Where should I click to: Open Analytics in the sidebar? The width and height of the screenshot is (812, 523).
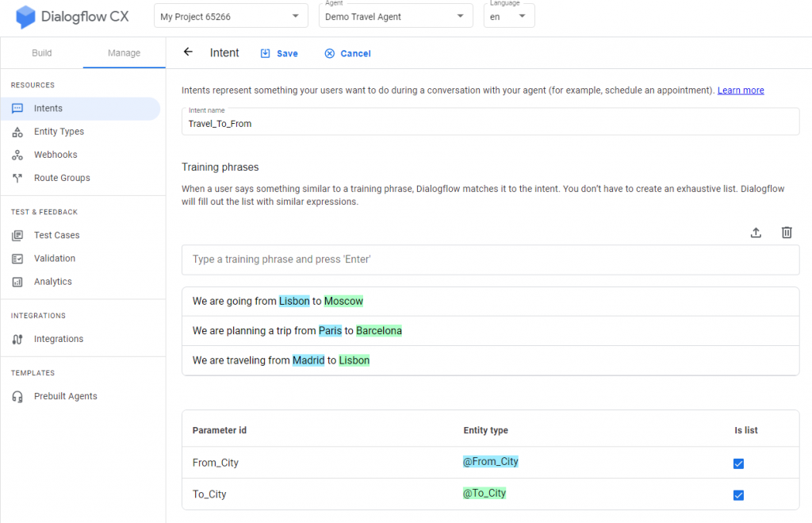pyautogui.click(x=81, y=282)
